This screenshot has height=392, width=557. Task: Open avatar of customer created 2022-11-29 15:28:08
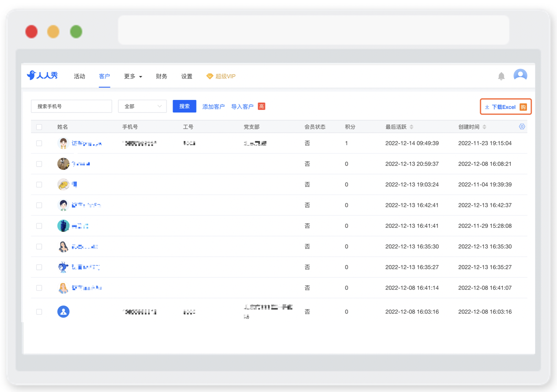click(63, 226)
